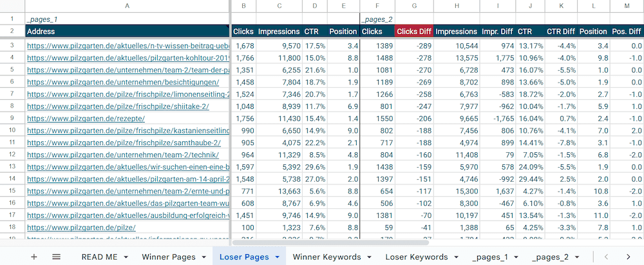Image resolution: width=644 pixels, height=265 pixels.
Task: Add a new sheet with plus icon
Action: (x=34, y=257)
